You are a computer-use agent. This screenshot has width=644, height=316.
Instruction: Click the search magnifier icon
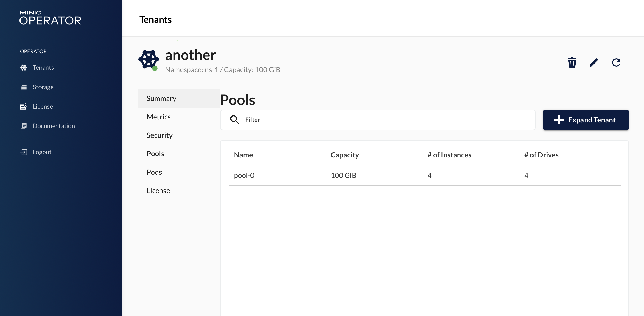tap(234, 120)
